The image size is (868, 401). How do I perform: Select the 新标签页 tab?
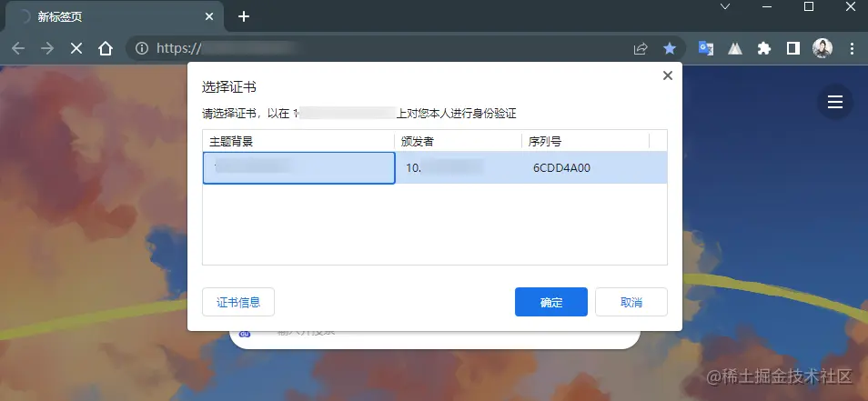[115, 16]
